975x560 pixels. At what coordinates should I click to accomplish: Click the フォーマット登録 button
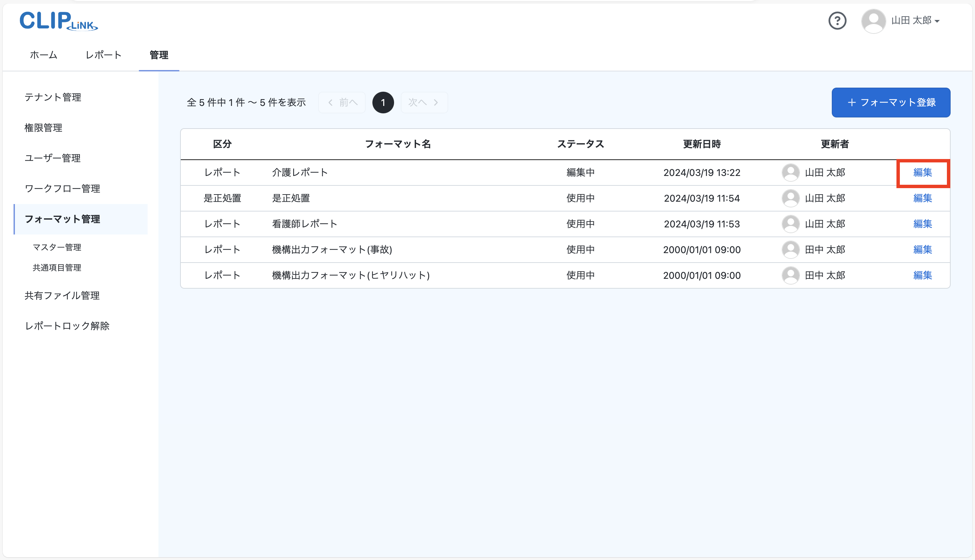pos(890,102)
